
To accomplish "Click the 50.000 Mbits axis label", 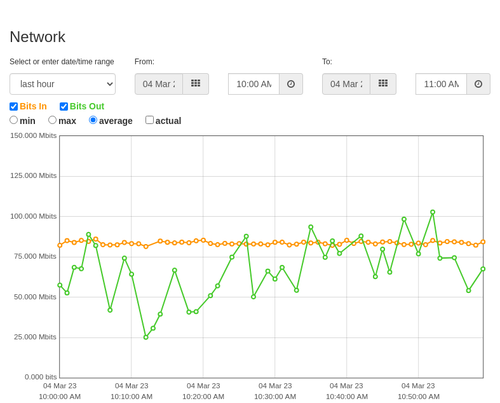I will pos(35,297).
